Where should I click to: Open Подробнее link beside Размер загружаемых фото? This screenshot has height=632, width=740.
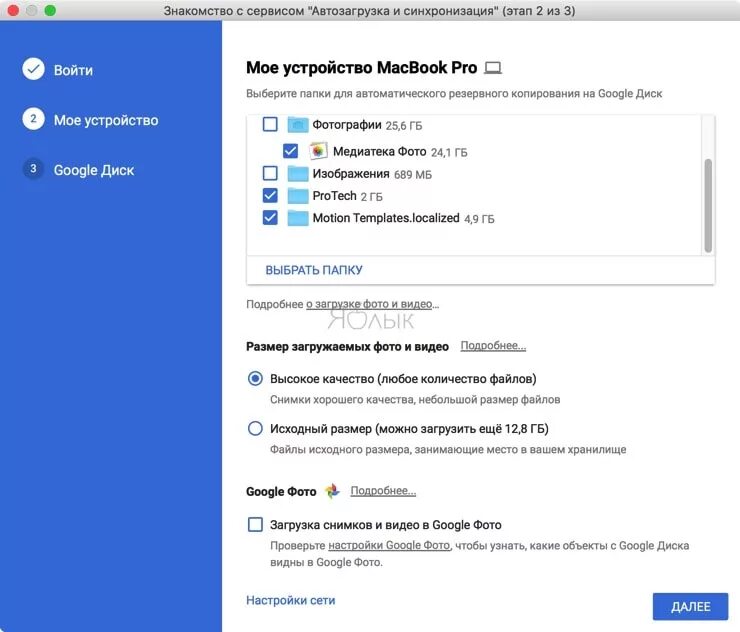coord(493,346)
